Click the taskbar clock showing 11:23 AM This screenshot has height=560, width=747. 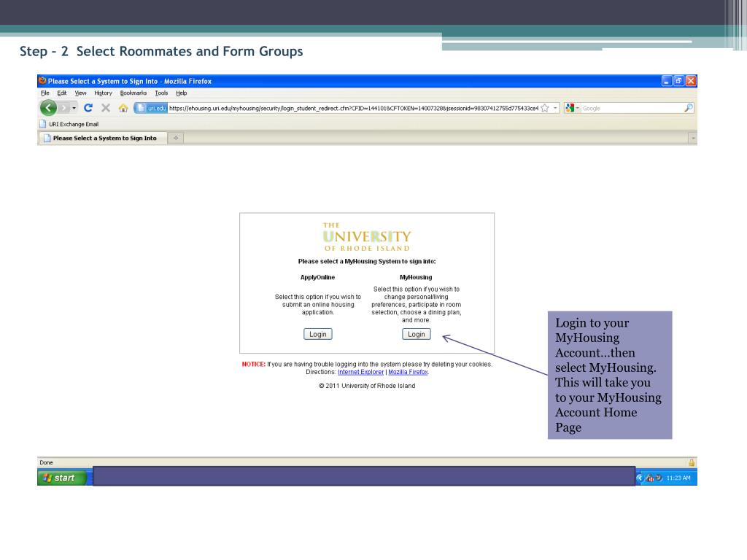678,478
